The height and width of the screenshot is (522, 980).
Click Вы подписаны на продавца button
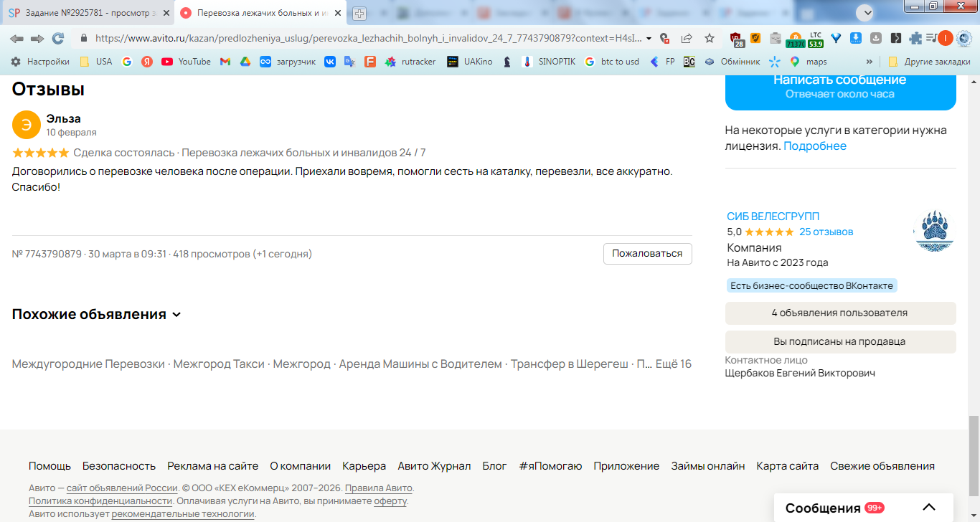(x=841, y=341)
